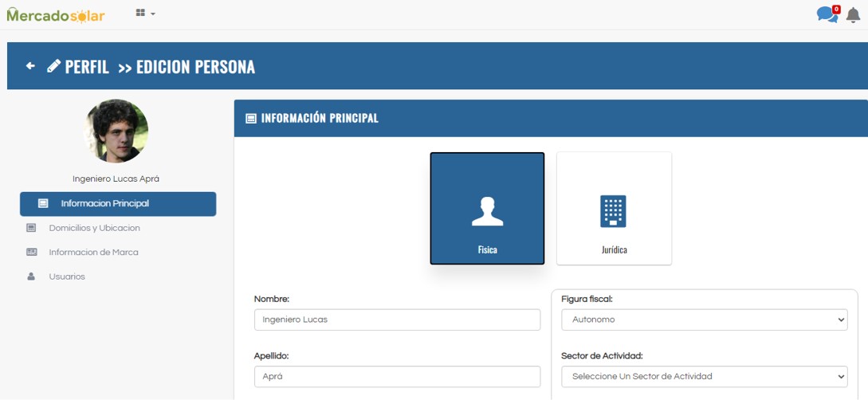Click the Usuarios person icon

click(31, 276)
